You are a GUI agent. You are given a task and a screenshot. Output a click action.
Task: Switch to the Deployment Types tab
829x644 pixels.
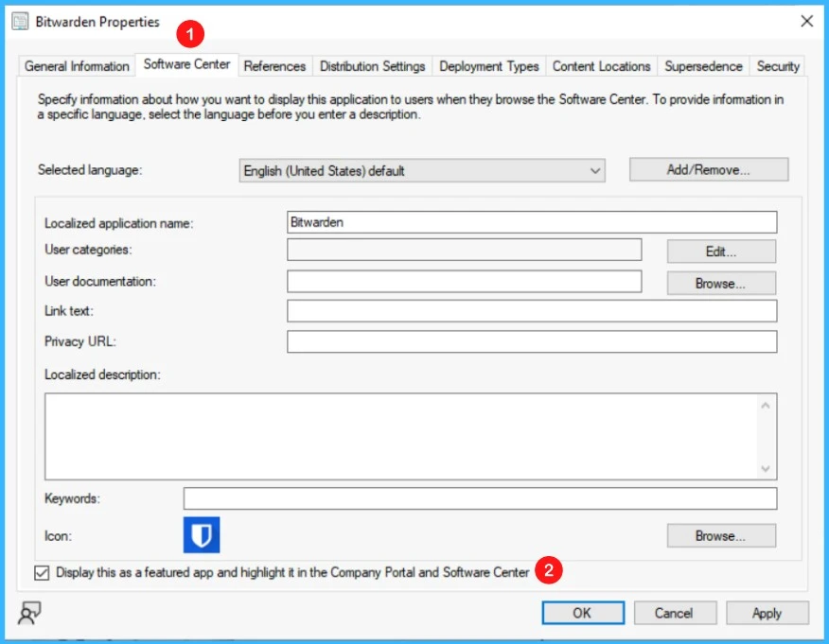(489, 66)
